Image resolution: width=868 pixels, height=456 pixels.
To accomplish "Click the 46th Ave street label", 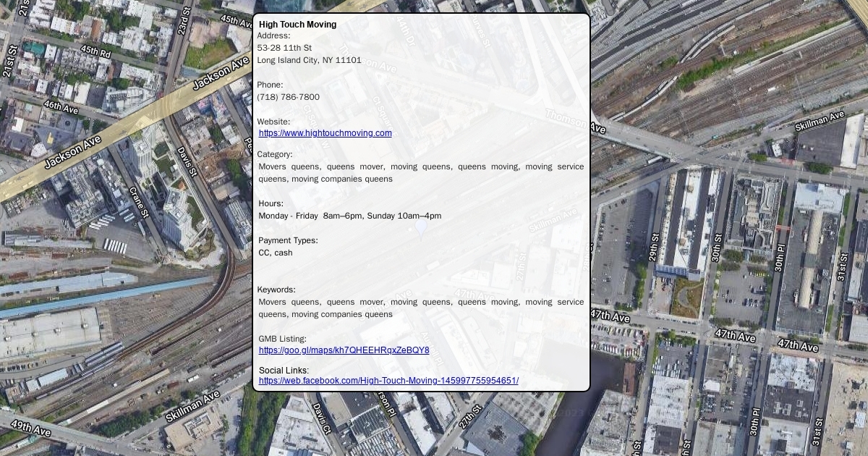I will 61,107.
